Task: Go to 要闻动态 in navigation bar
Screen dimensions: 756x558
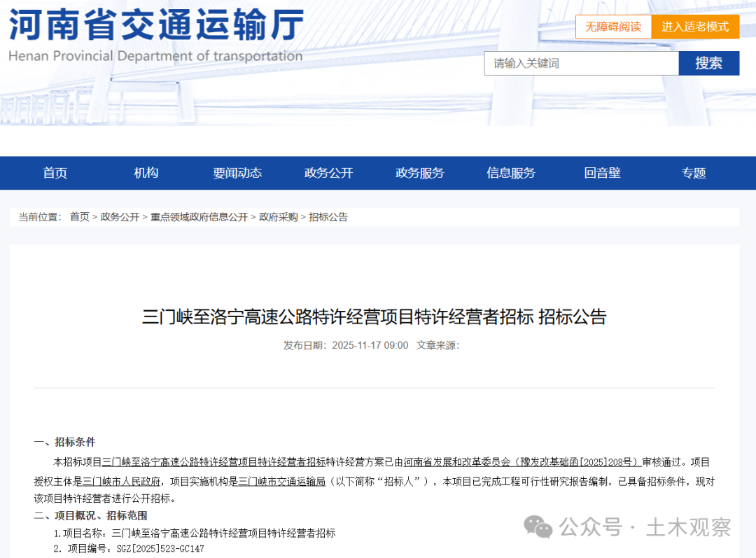Action: [237, 173]
